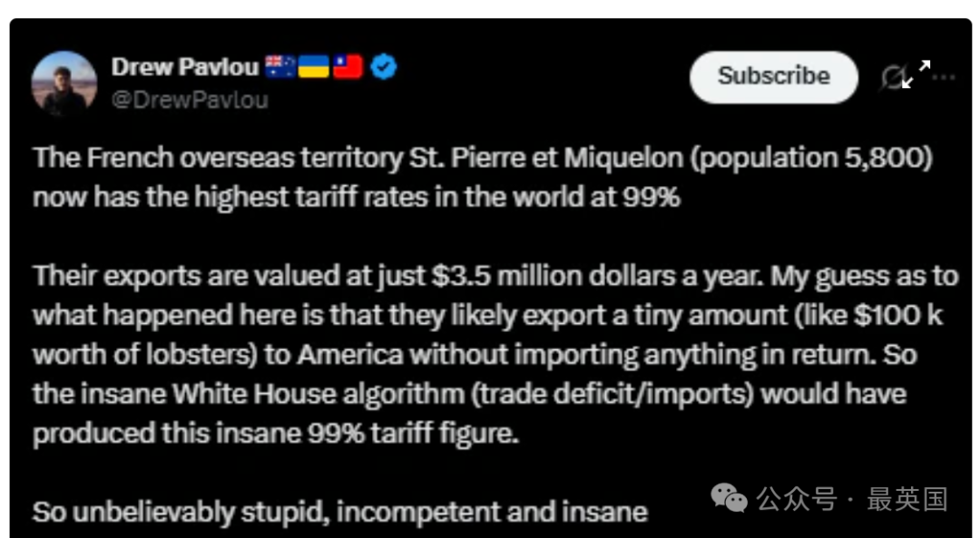Image resolution: width=980 pixels, height=538 pixels.
Task: Click the paragraph starting 'The French overseas territory'
Action: 483,178
